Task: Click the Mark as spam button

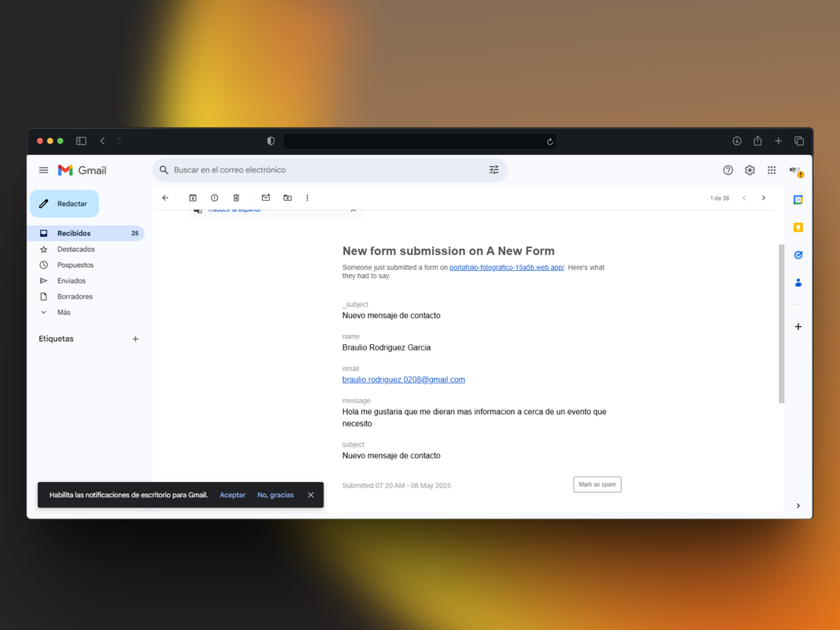Action: click(598, 484)
